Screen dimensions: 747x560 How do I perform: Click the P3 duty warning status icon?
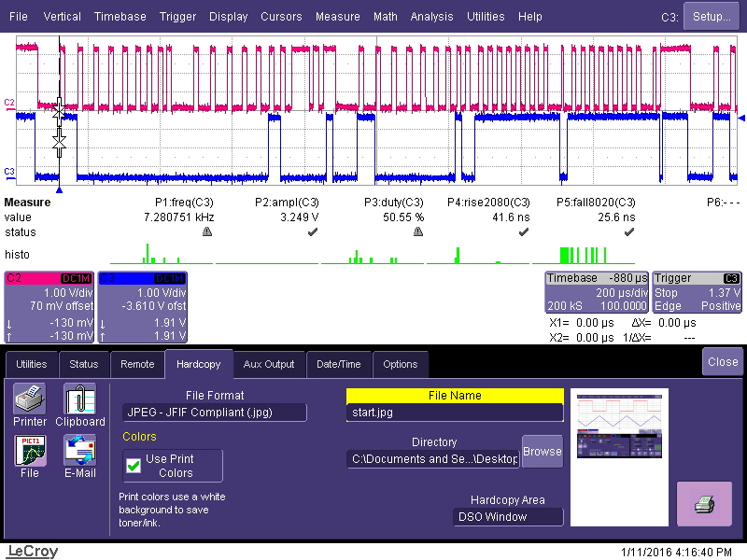coord(417,231)
